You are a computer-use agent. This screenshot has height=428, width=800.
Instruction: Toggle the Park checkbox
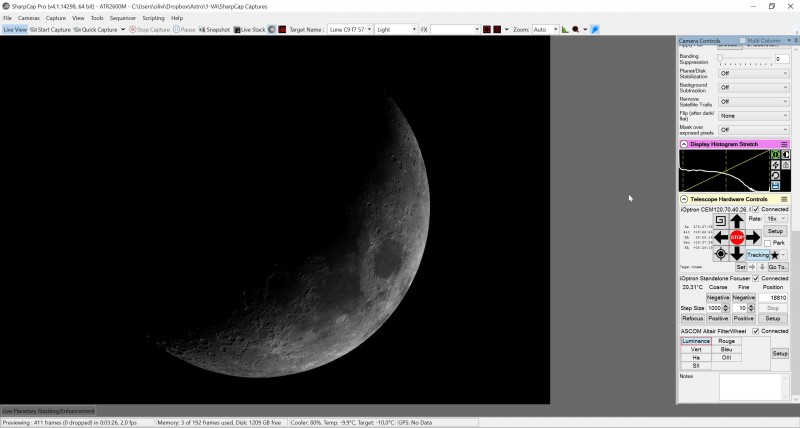[x=767, y=243]
